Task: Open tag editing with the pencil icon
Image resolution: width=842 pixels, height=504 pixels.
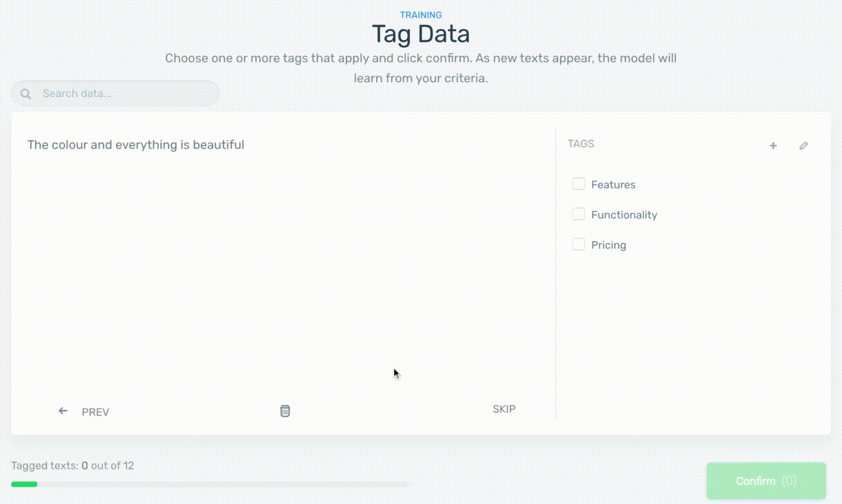Action: coord(804,146)
